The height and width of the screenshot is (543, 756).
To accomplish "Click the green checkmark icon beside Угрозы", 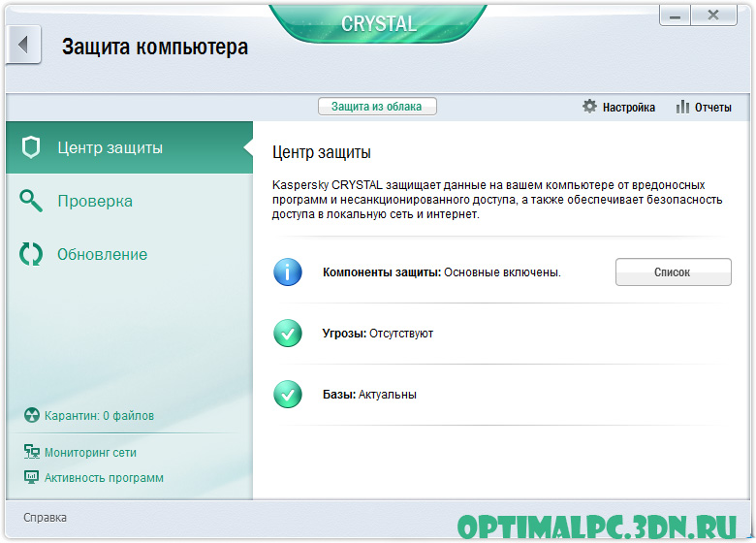I will point(288,334).
